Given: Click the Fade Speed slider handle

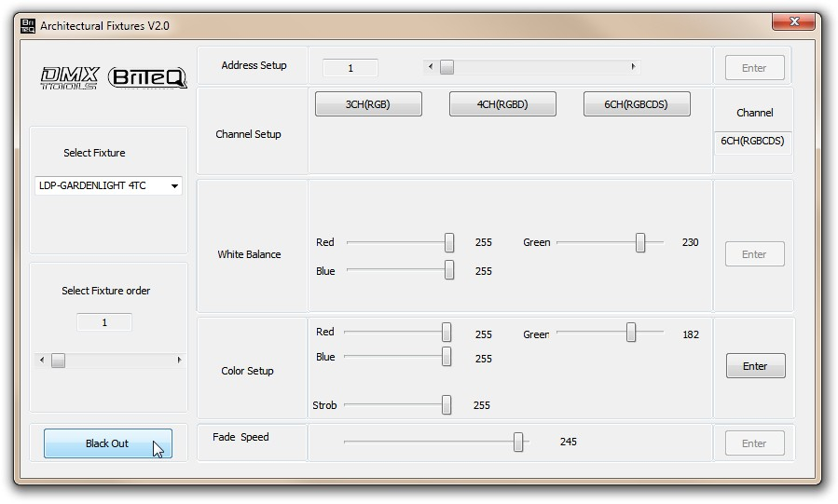Looking at the screenshot, I should click(x=518, y=443).
